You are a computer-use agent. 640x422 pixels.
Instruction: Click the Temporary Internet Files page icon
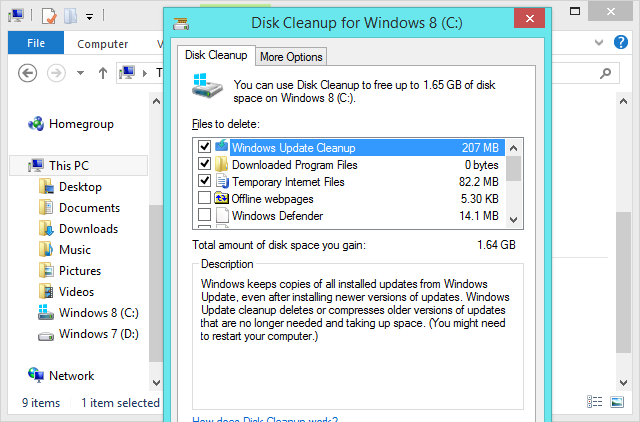[222, 181]
